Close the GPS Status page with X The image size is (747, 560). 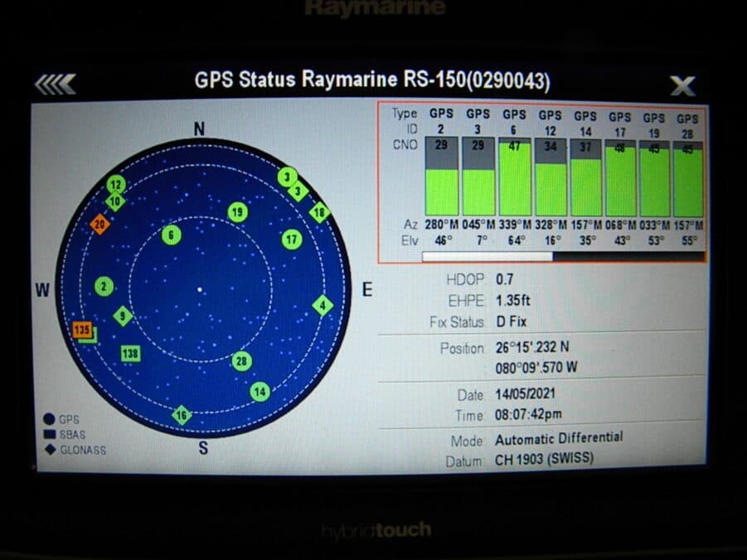click(x=682, y=85)
